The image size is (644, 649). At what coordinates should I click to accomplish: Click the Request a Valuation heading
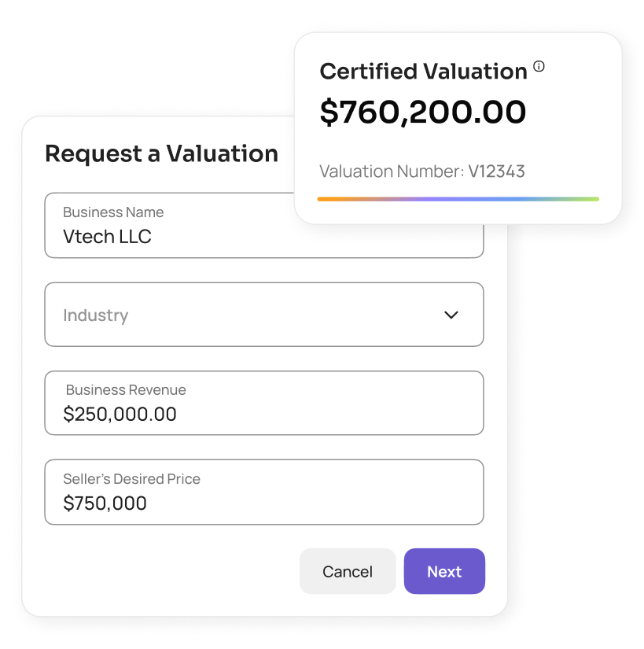(x=161, y=153)
